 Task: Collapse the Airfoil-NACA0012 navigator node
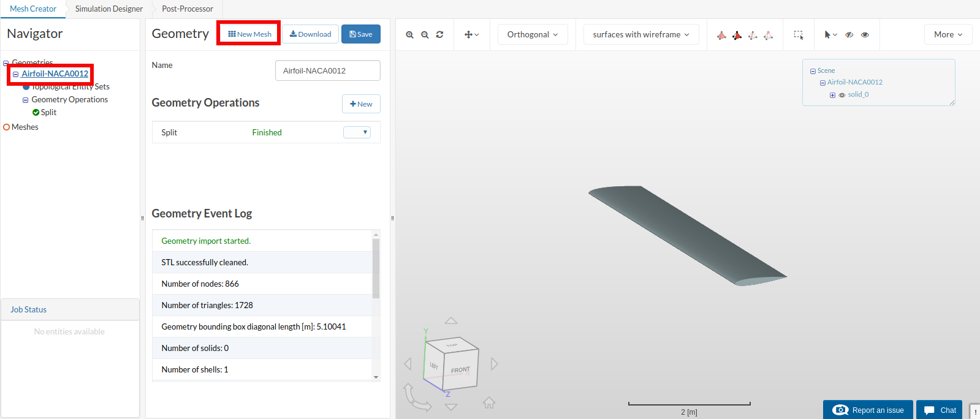[16, 74]
